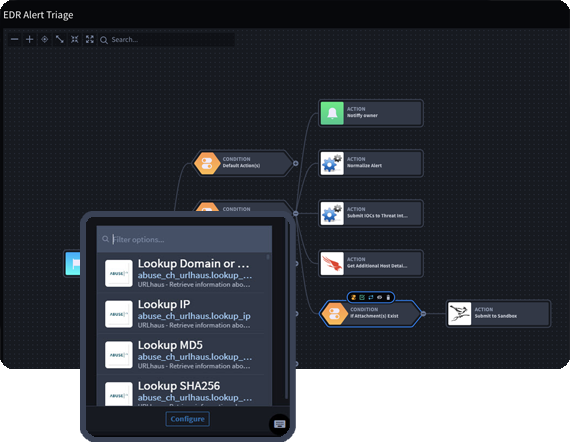The image size is (570, 442).
Task: Select Lookup MD5 option
Action: (x=184, y=354)
